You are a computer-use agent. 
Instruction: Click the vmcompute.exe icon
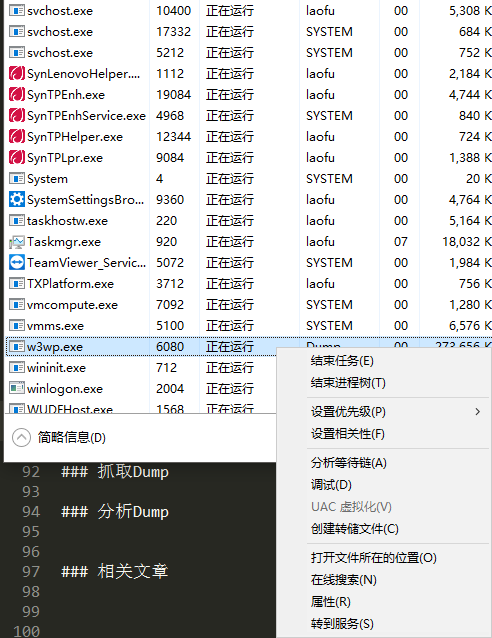[17, 305]
